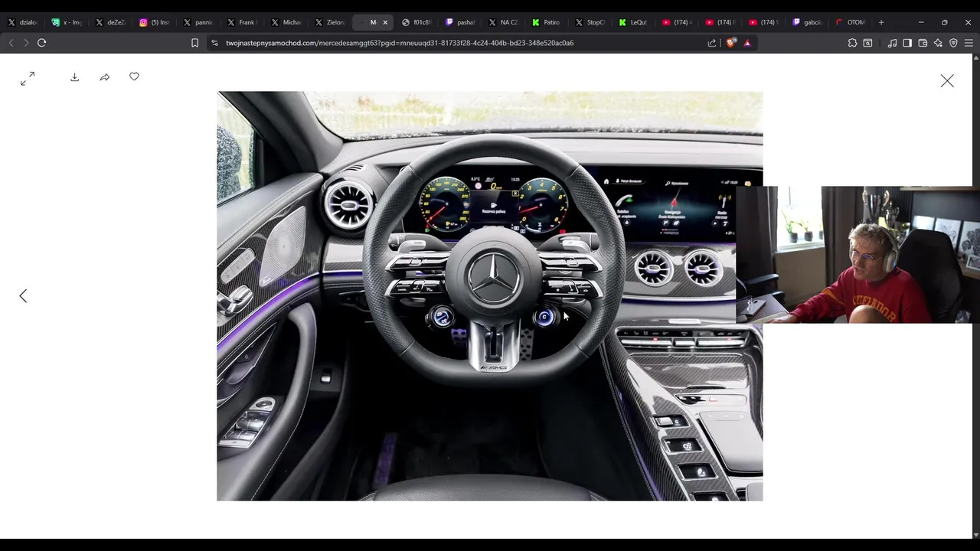Bookmark this page from the address bar
The height and width of the screenshot is (551, 980).
tap(194, 43)
